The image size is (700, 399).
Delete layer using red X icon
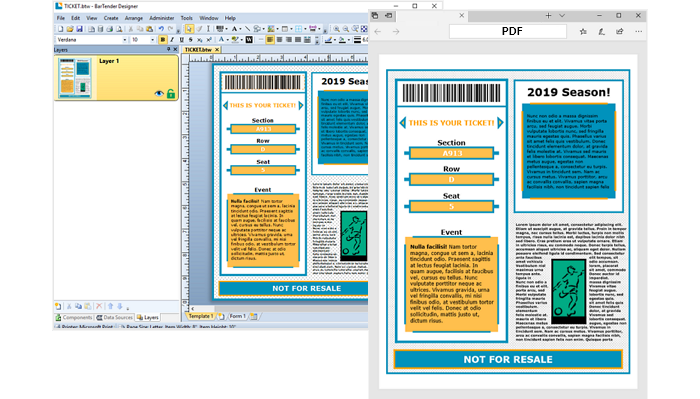pos(99,306)
